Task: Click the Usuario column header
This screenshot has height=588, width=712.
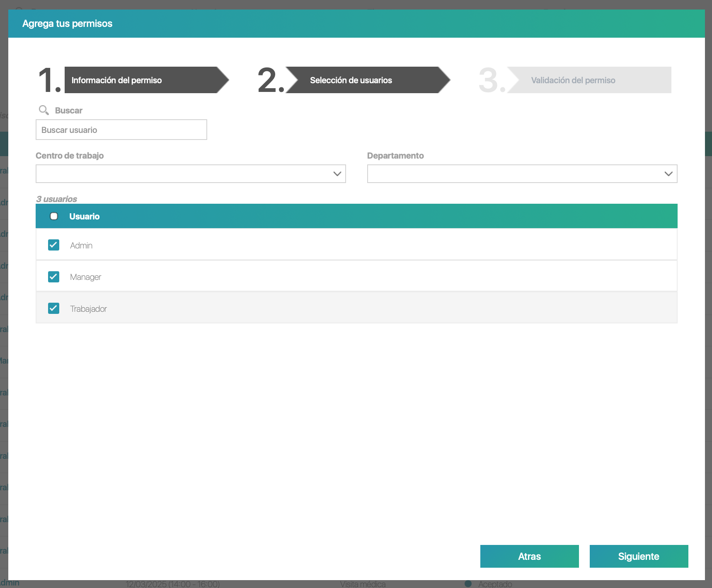Action: tap(85, 216)
